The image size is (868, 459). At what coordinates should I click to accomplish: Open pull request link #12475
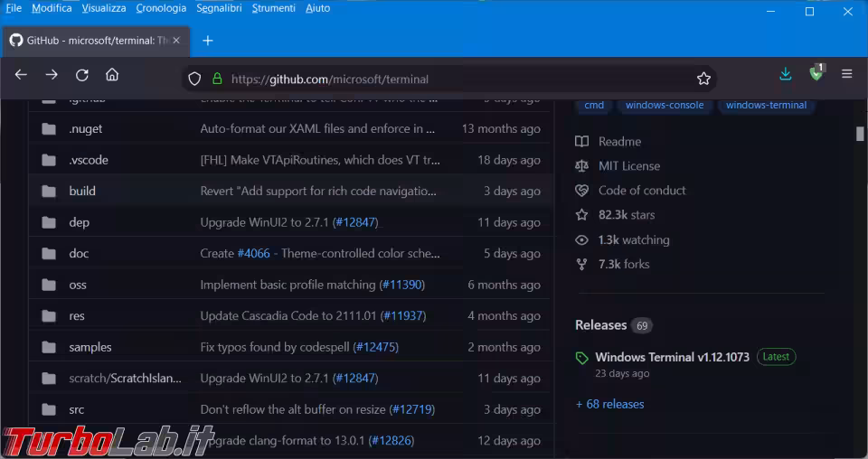pos(376,347)
